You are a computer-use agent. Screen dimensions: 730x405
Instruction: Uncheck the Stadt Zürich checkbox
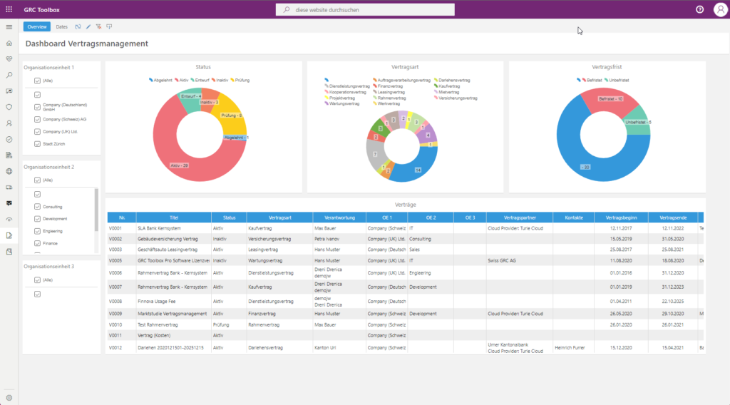pos(37,144)
